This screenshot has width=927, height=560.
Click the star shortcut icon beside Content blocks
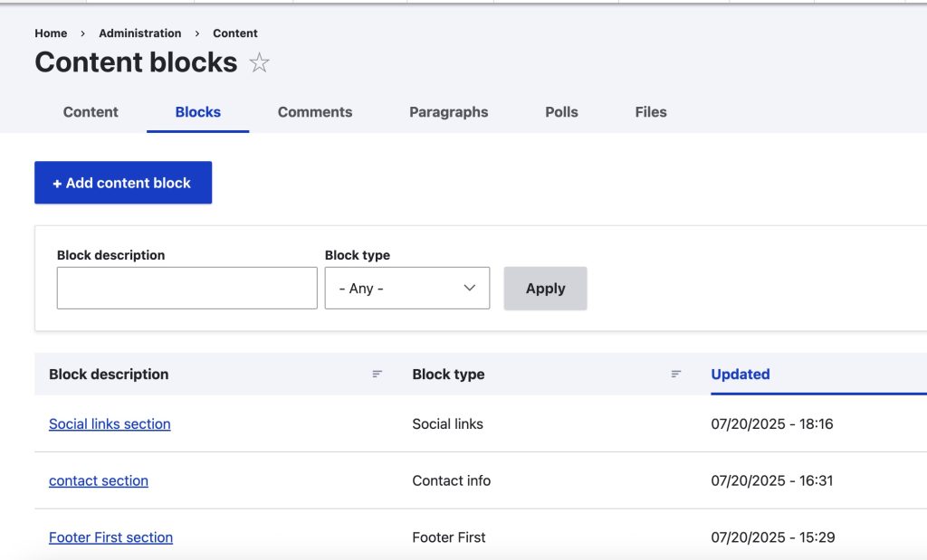click(260, 63)
